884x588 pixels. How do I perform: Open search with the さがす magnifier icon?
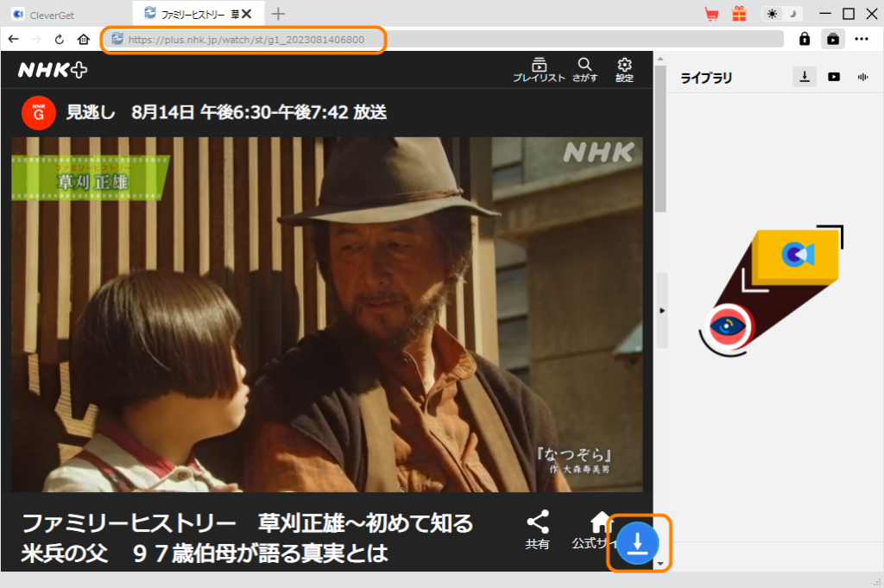click(x=584, y=69)
